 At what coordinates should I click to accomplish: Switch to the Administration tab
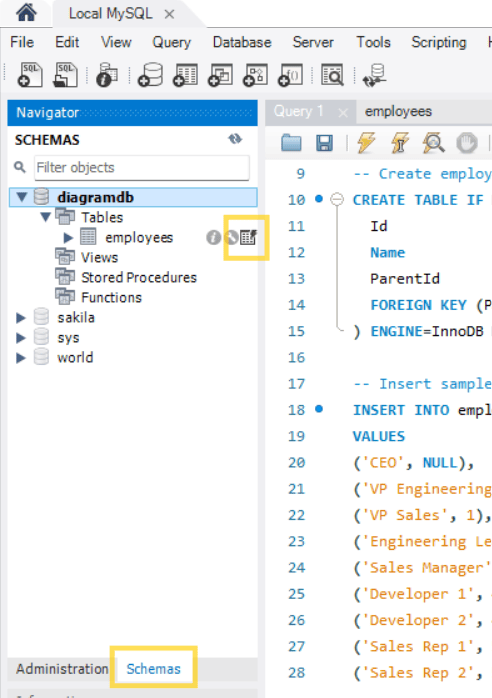click(62, 669)
